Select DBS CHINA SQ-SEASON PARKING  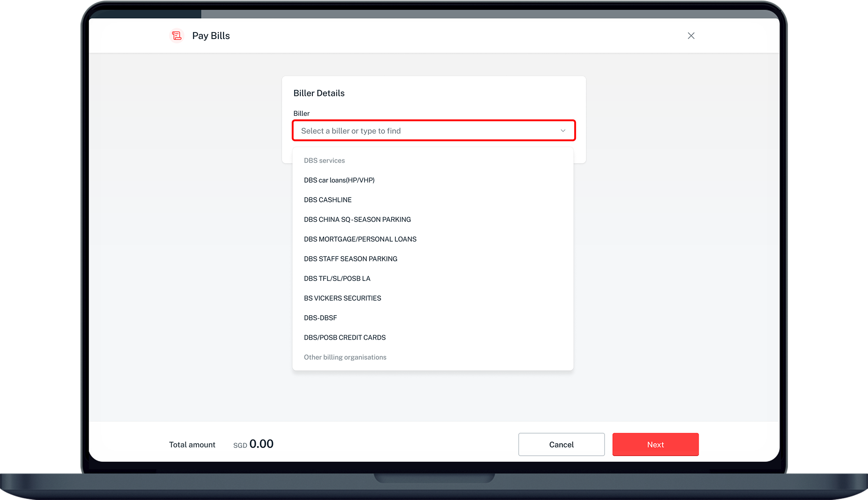coord(357,219)
